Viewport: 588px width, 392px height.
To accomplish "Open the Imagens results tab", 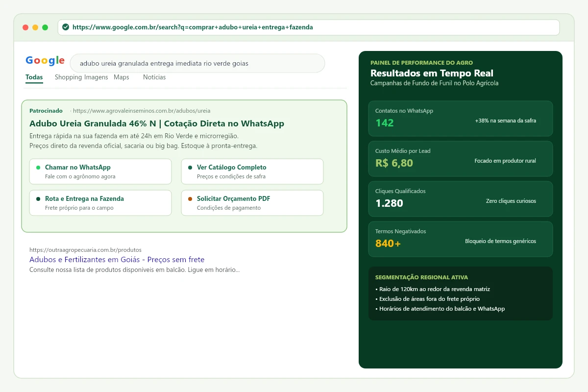I will click(x=96, y=77).
